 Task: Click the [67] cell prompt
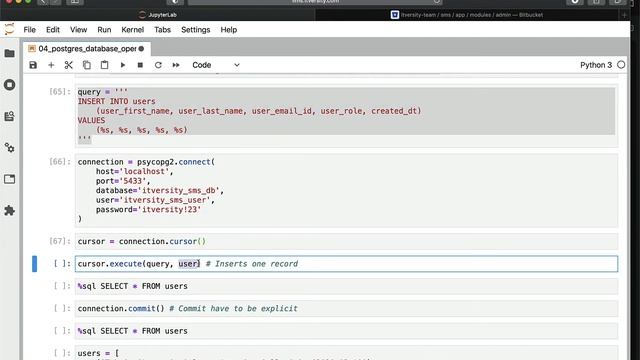coord(60,241)
